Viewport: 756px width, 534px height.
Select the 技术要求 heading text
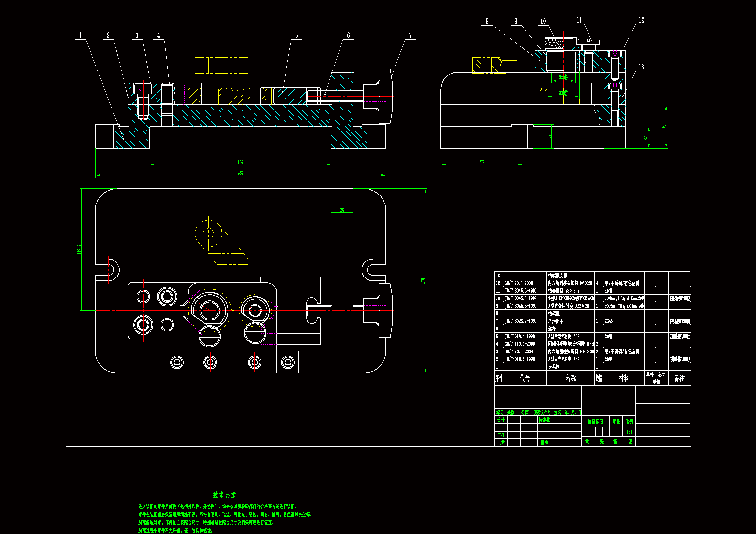point(224,495)
